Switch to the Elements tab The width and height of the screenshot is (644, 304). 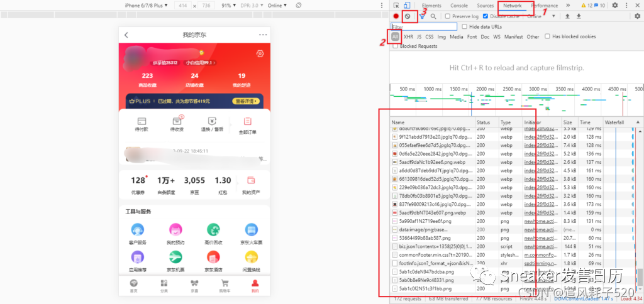[431, 5]
